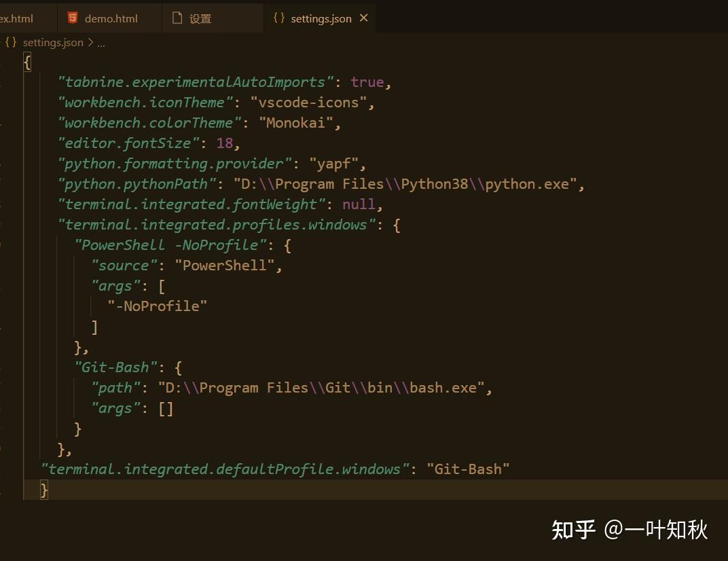Image resolution: width=728 pixels, height=561 pixels.
Task: Select the editor.fontSize value 18
Action: pyautogui.click(x=223, y=143)
